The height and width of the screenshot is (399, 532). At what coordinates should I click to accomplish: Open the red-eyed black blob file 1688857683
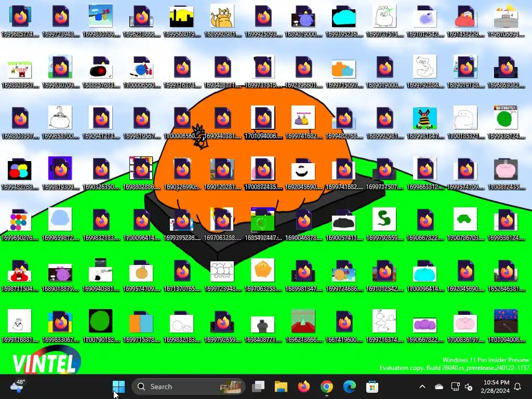click(101, 72)
